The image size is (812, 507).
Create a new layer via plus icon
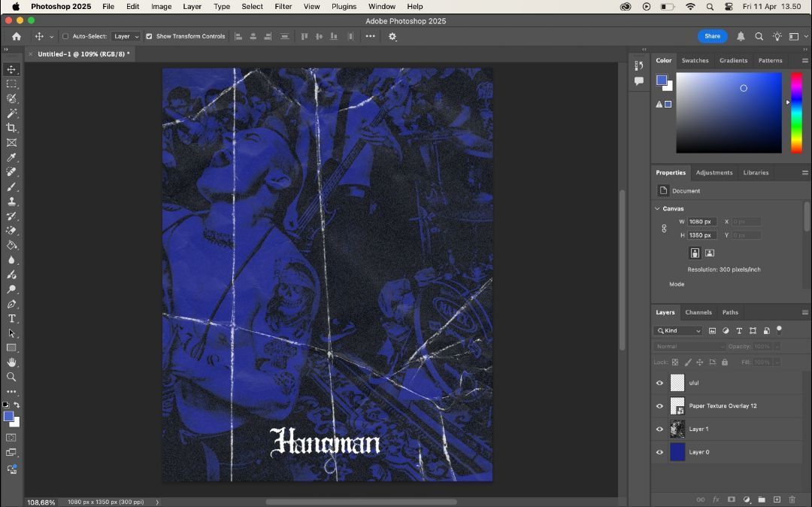coord(777,499)
